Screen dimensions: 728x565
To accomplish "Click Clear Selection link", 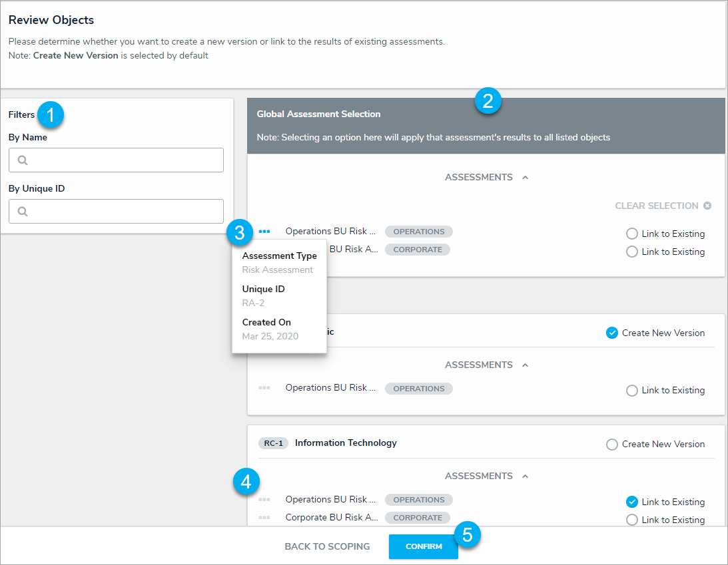I will tap(656, 206).
